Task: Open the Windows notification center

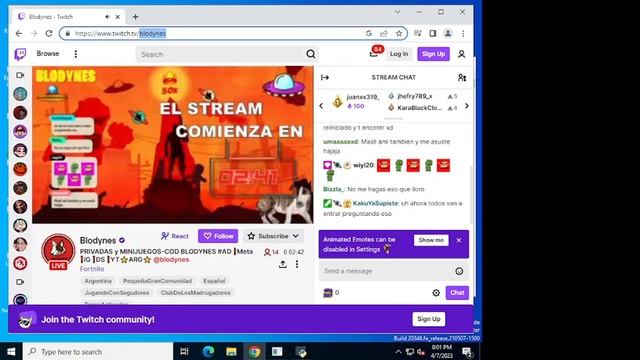Action: tap(467, 352)
